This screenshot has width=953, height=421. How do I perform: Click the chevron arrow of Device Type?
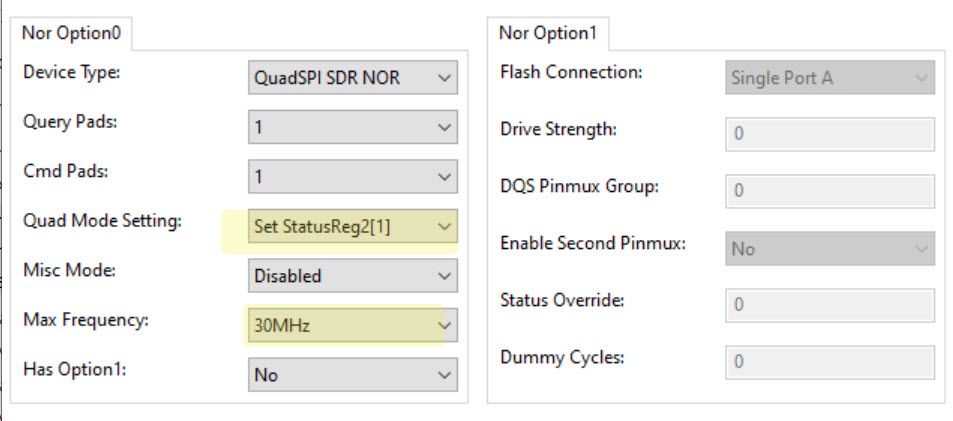[444, 78]
